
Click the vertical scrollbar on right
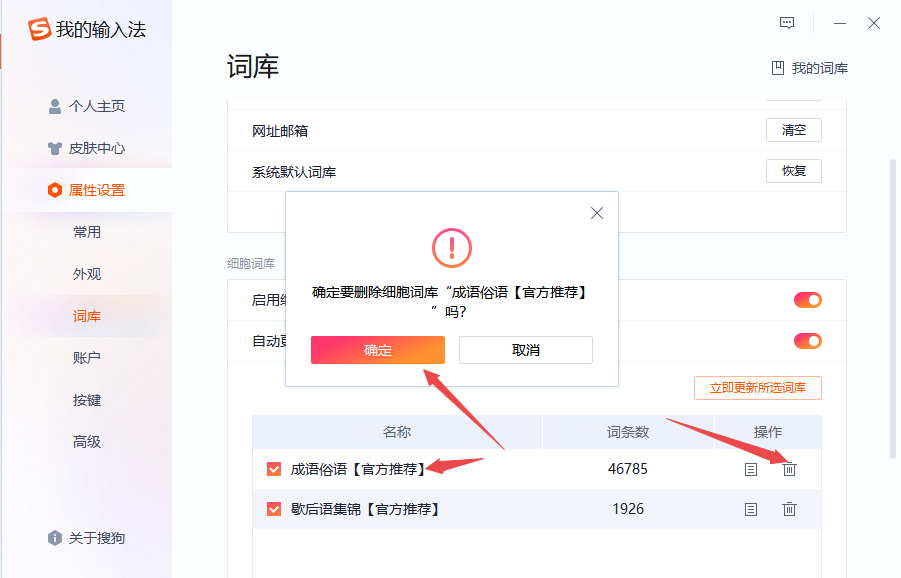893,300
